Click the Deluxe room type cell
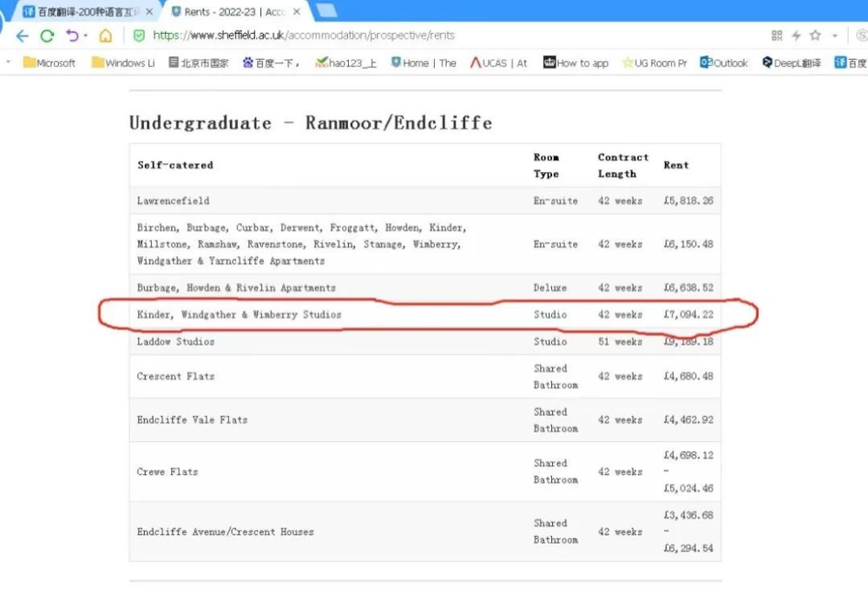This screenshot has width=868, height=594. click(549, 287)
